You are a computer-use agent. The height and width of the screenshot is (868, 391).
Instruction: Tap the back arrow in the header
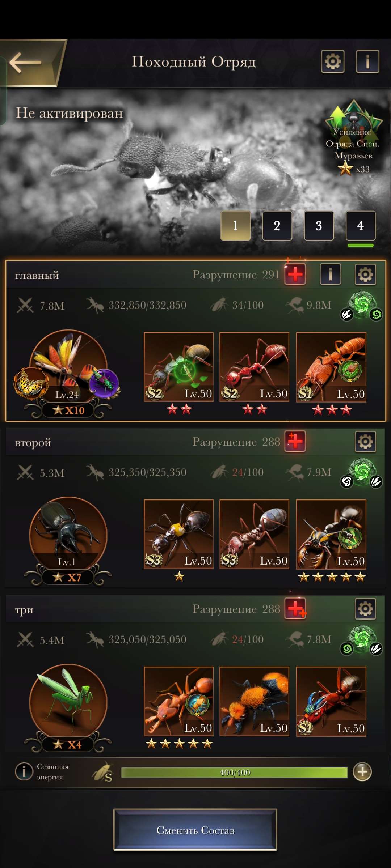tap(25, 63)
